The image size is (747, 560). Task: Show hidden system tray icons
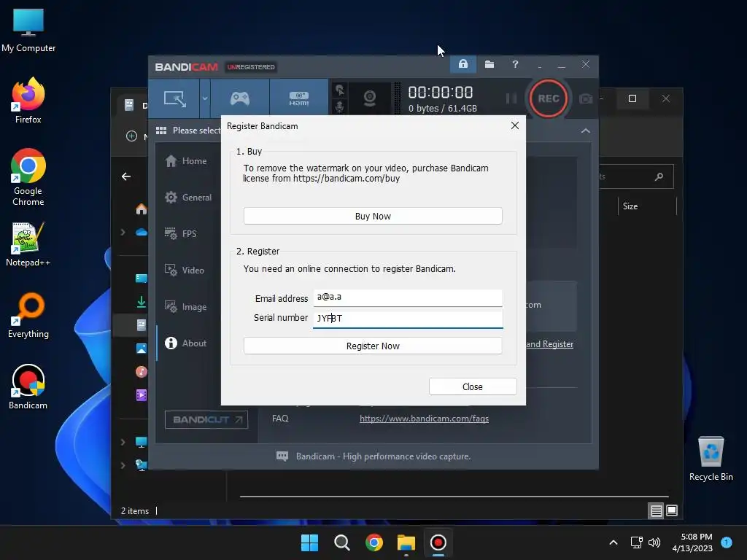[614, 542]
